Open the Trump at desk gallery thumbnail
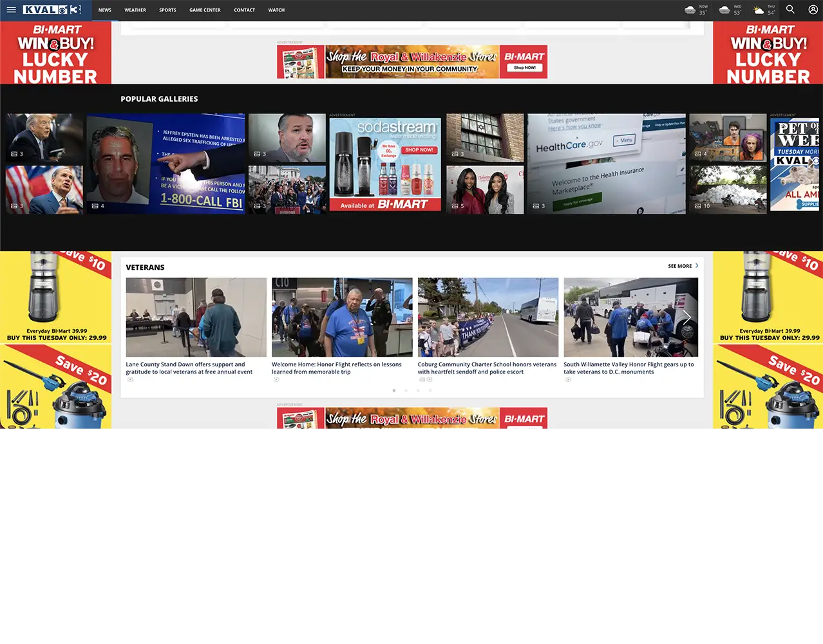823x644 pixels. [x=44, y=138]
